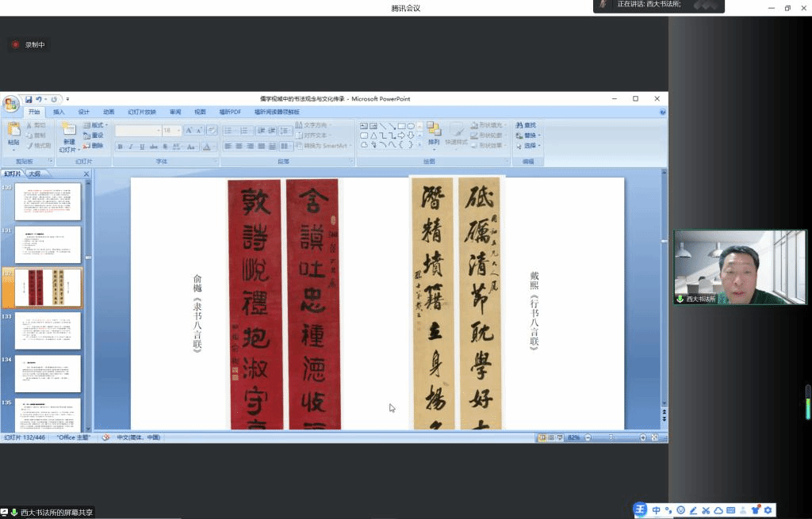Screen dimensions: 812x519
Task: Click the Office button in PowerPoint
Action: (11, 104)
